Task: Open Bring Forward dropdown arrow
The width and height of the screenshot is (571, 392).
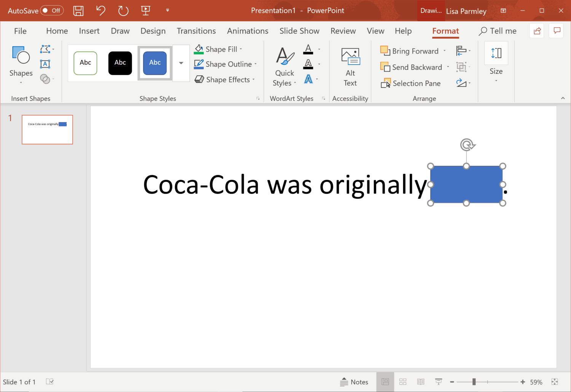Action: (x=444, y=51)
